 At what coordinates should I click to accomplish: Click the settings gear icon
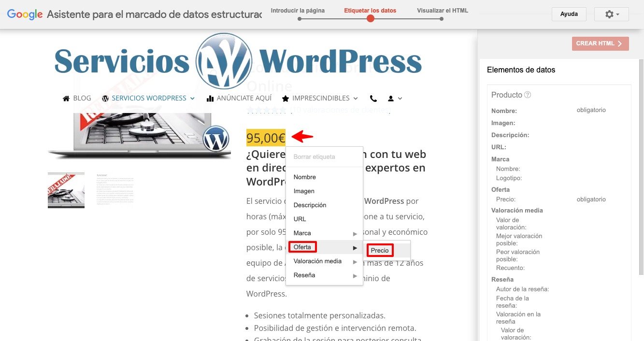[612, 14]
